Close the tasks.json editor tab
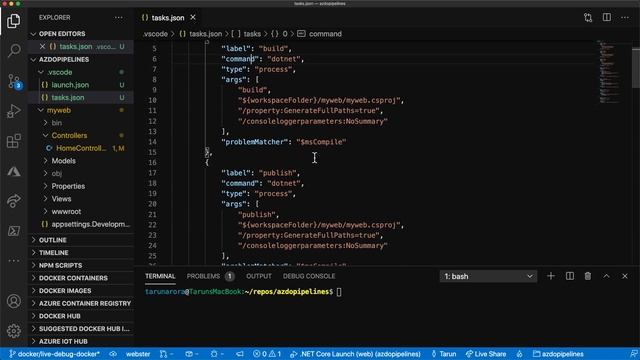 pos(193,18)
